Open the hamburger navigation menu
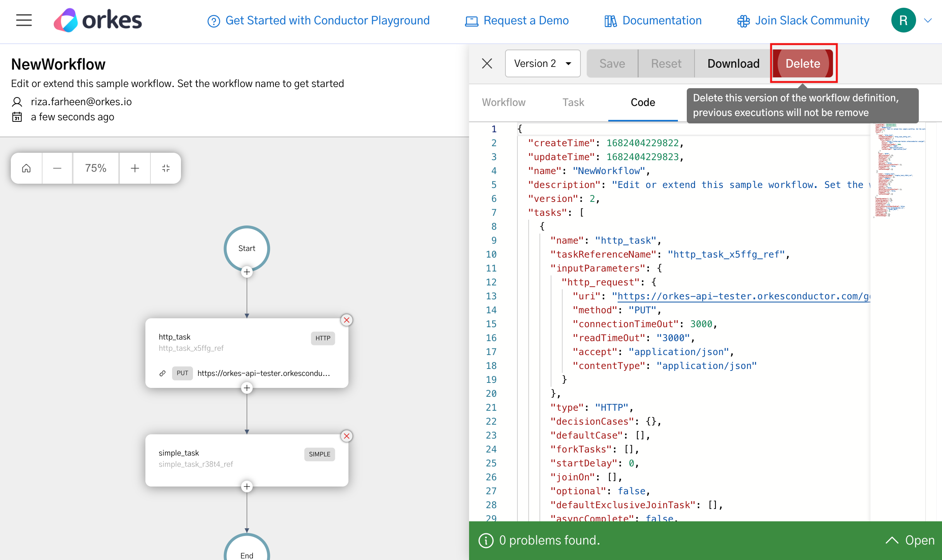The image size is (942, 560). pyautogui.click(x=24, y=20)
